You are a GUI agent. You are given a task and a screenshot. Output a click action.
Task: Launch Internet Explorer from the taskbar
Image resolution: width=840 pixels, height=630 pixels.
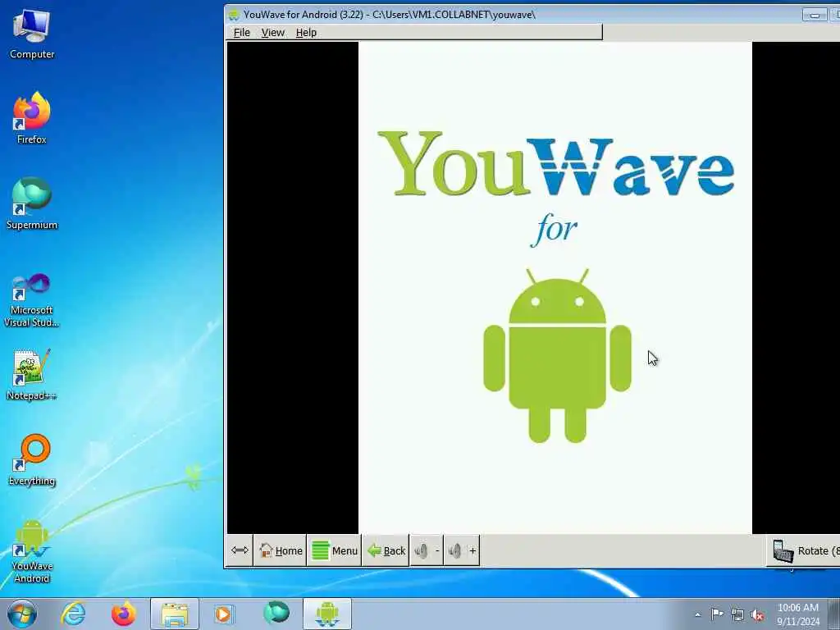73,614
